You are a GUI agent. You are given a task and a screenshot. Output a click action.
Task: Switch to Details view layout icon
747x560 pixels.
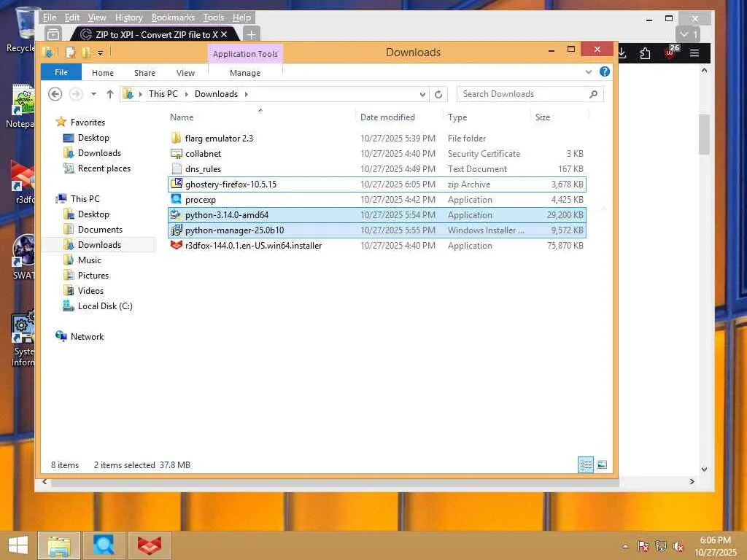(586, 464)
